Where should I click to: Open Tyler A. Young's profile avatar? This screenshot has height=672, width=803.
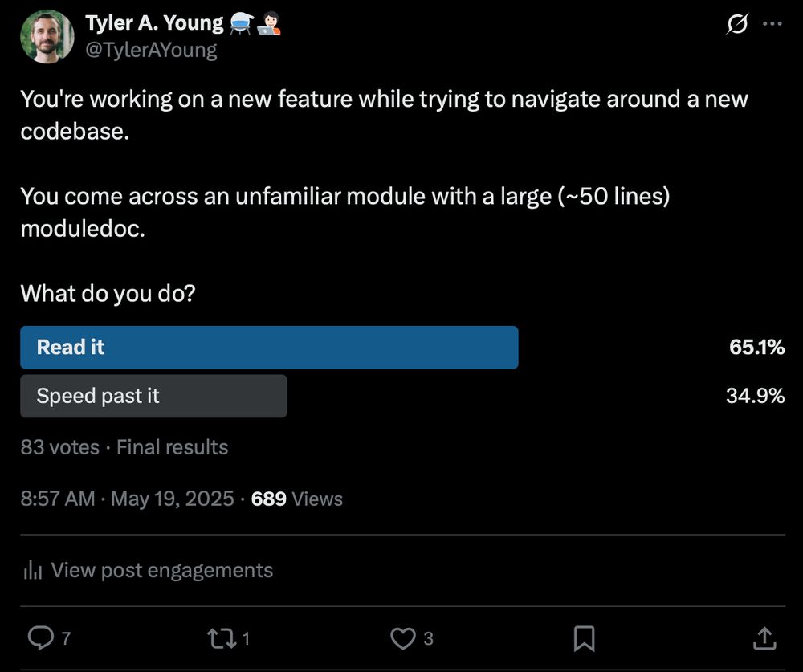47,35
